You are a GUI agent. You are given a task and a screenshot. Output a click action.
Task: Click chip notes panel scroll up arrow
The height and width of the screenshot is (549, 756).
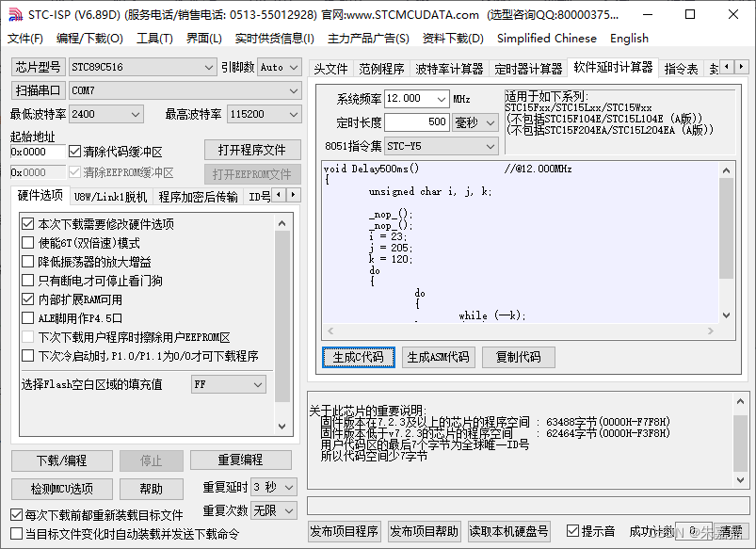740,401
